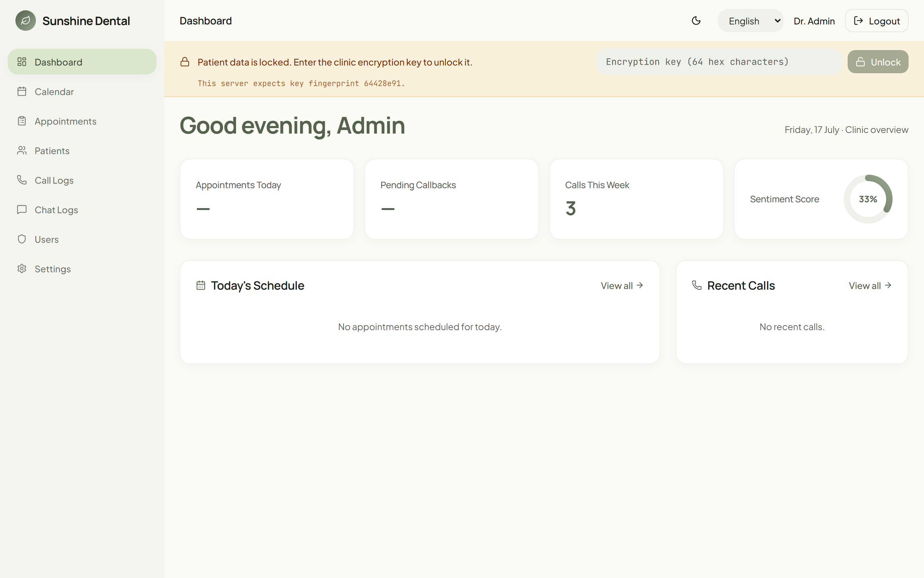Focus the Encryption key input field
Viewport: 924px width, 578px height.
coord(719,62)
